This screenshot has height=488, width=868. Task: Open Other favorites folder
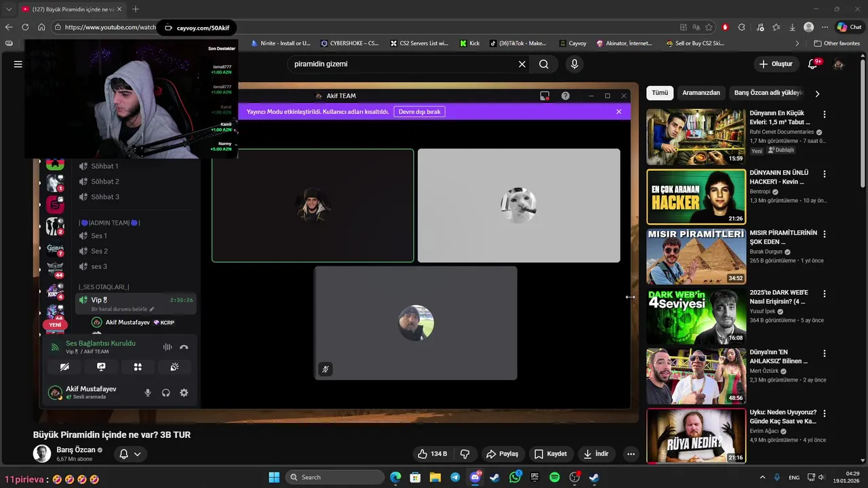point(837,43)
